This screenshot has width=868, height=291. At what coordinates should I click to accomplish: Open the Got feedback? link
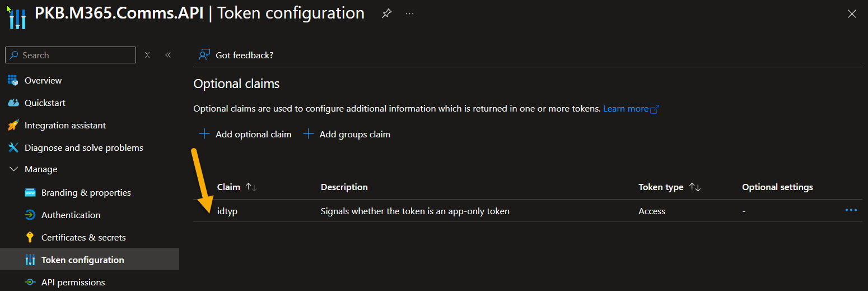pos(244,55)
